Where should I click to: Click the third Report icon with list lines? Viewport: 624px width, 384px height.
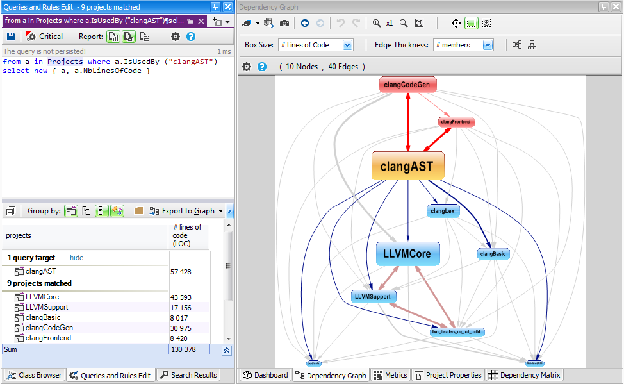[144, 37]
